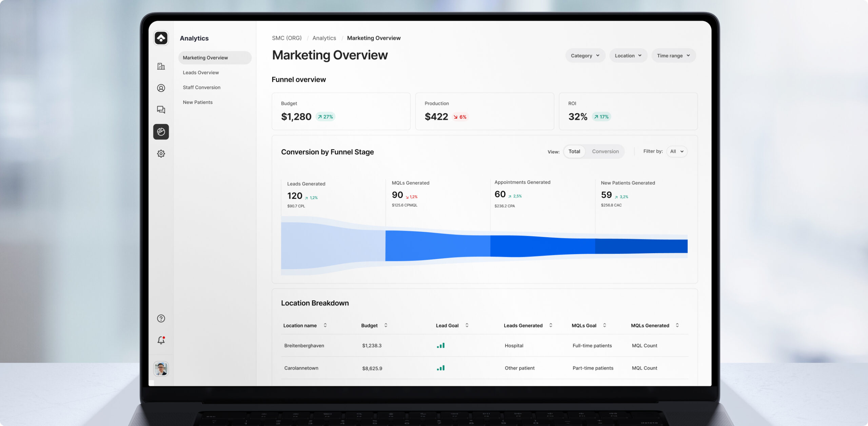Screen dimensions: 868x426
Task: Go to Staff Conversion page
Action: tap(201, 87)
